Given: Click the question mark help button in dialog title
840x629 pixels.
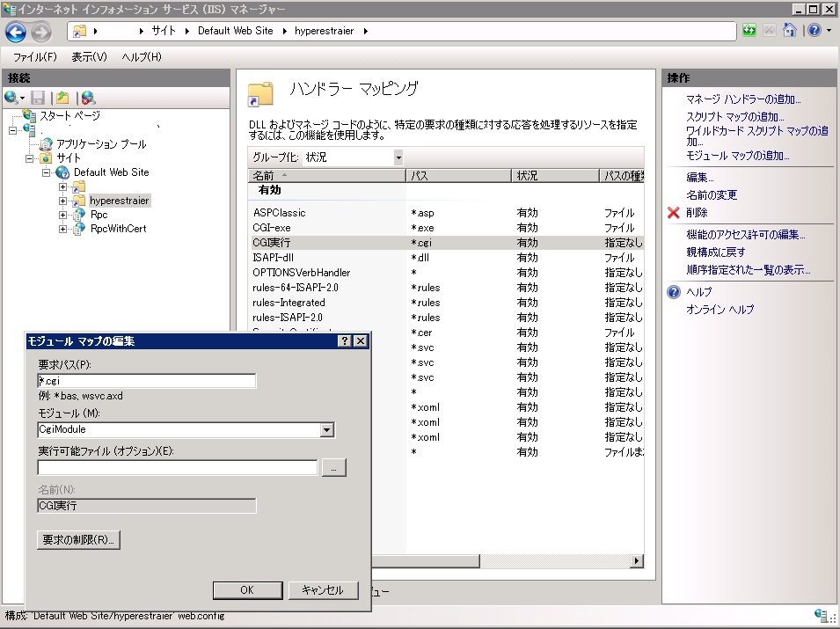Looking at the screenshot, I should coord(345,340).
